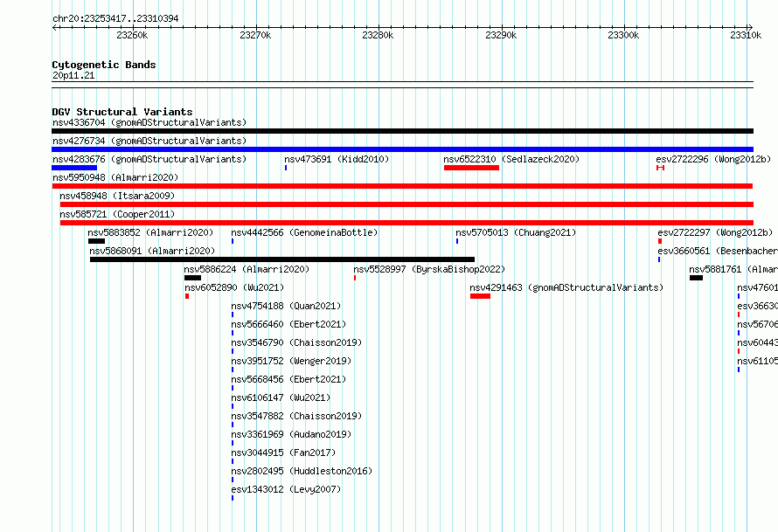Click nsv5668456 Ebert2021 label

pyautogui.click(x=288, y=379)
